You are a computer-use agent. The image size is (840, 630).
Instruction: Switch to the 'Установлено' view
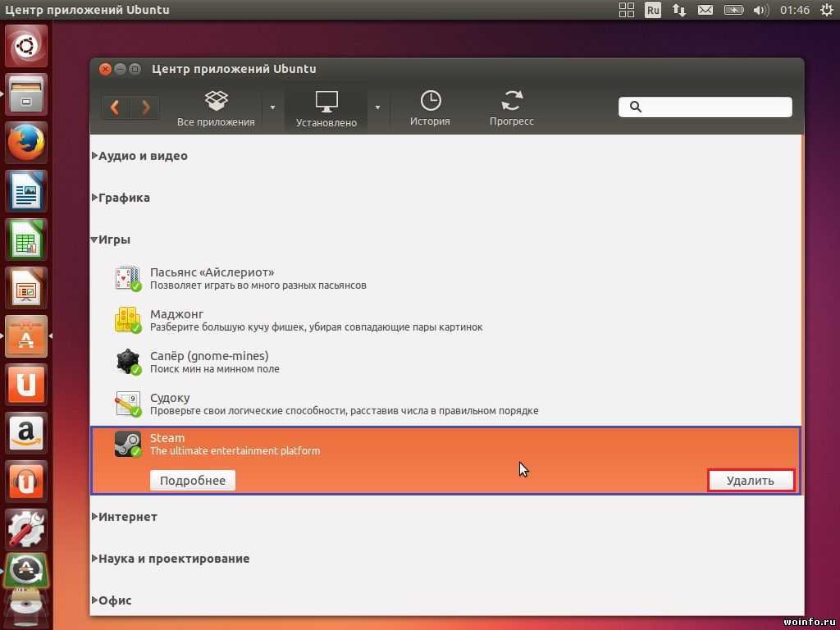(326, 109)
